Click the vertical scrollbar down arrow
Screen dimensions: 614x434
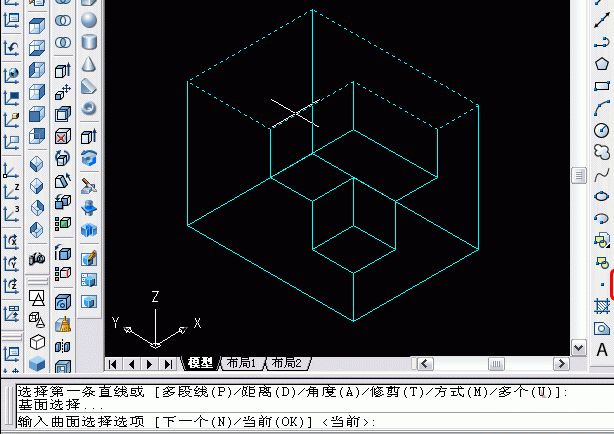pos(578,347)
